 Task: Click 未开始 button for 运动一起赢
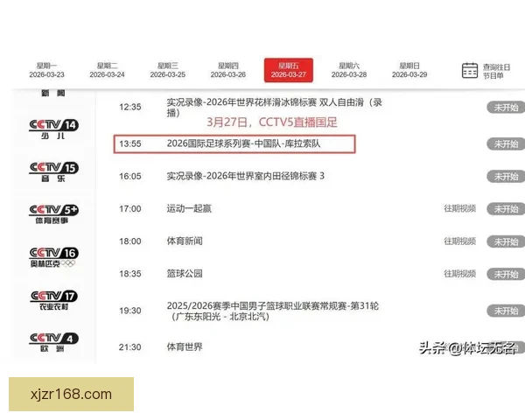point(506,209)
